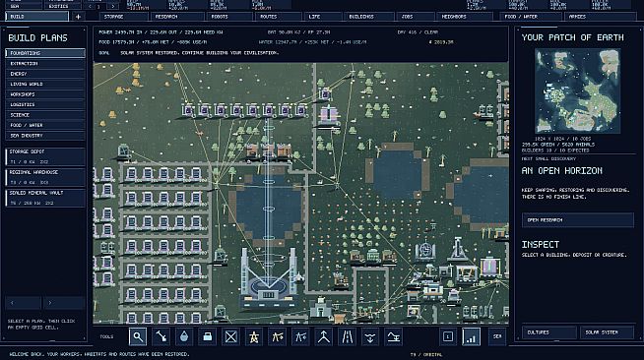Select the Extraction build category
Screen dimensions: 644x360
click(45, 64)
